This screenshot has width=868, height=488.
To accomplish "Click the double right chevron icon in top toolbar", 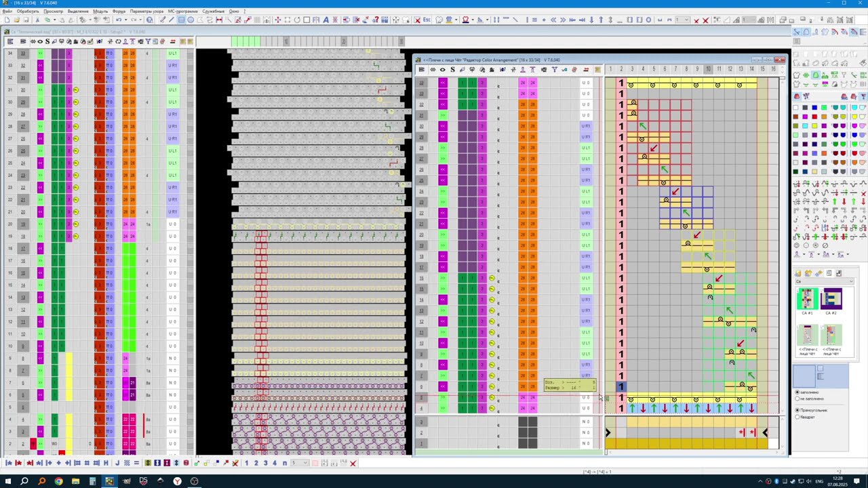I will point(562,20).
